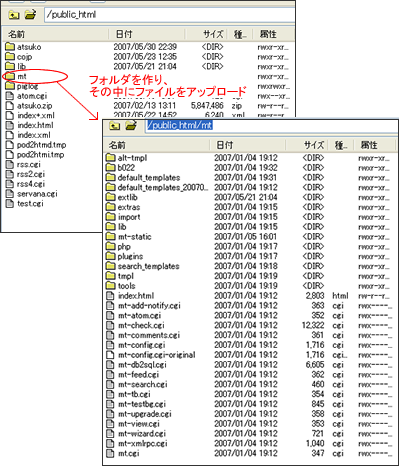Select import folder icon
400x466 pixels.
[111, 217]
